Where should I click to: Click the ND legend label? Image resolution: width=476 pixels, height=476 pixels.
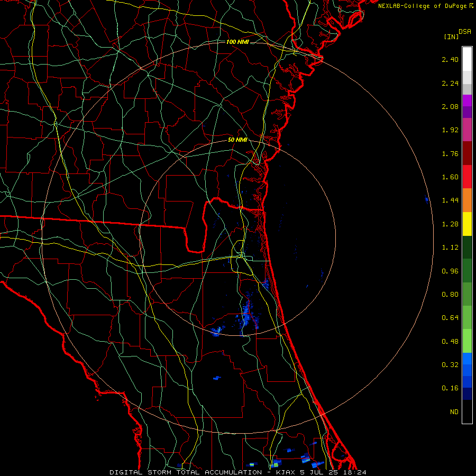point(454,412)
